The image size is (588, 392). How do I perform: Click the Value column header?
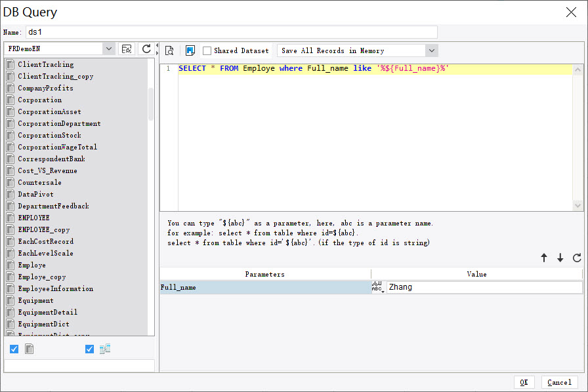[x=476, y=274]
